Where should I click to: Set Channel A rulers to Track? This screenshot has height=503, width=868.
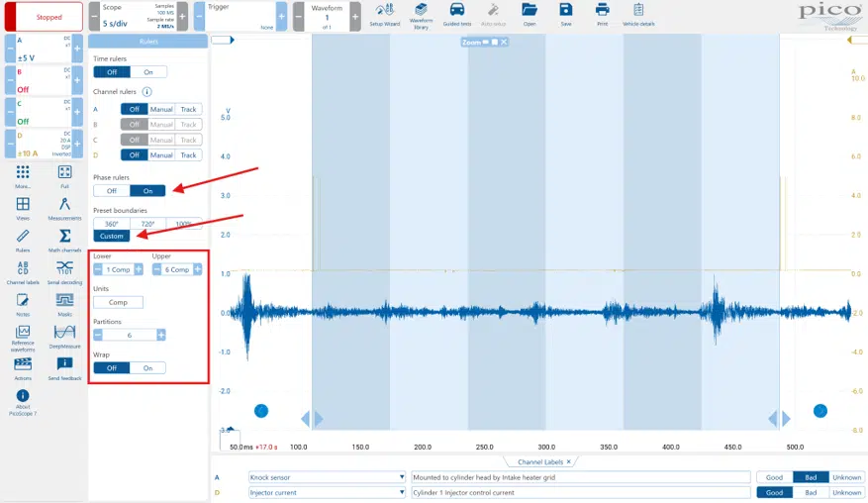(188, 109)
